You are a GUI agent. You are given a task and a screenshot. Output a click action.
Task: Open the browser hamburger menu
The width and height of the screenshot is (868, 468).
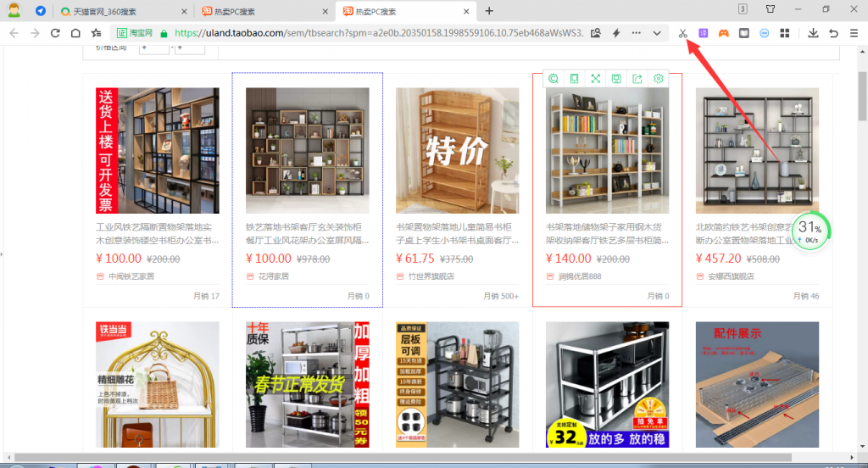click(x=854, y=33)
